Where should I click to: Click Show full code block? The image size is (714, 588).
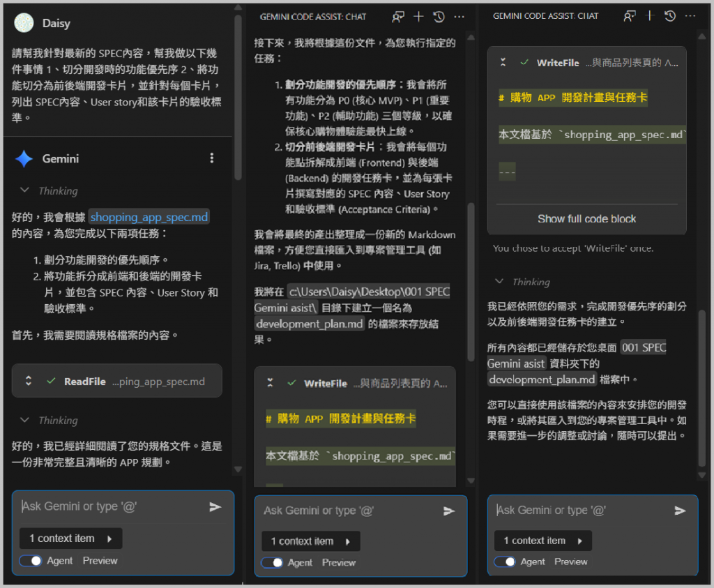(586, 218)
